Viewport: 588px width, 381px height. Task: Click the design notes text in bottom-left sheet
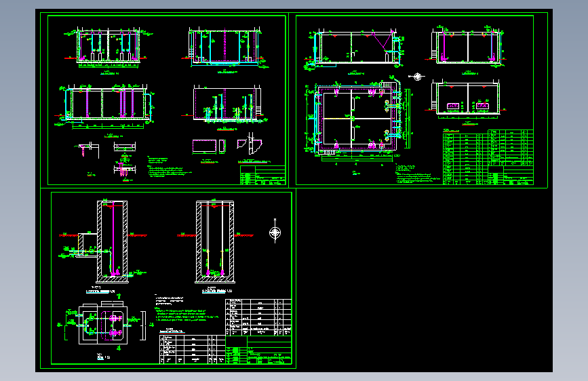[x=187, y=308]
